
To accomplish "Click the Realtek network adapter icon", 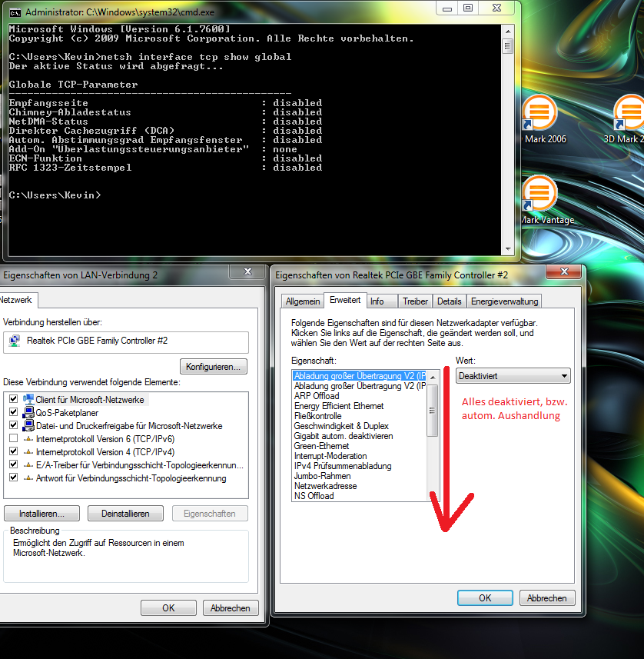I will pos(15,341).
